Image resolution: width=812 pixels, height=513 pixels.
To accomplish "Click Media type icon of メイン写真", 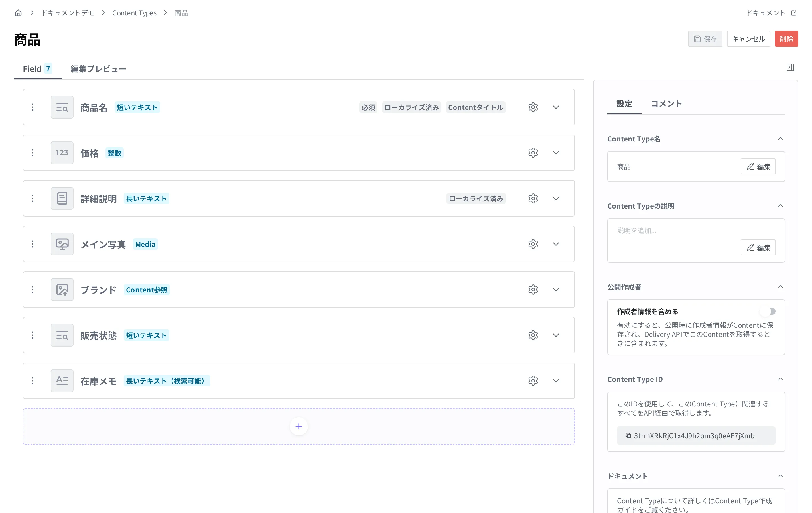I will coord(62,244).
